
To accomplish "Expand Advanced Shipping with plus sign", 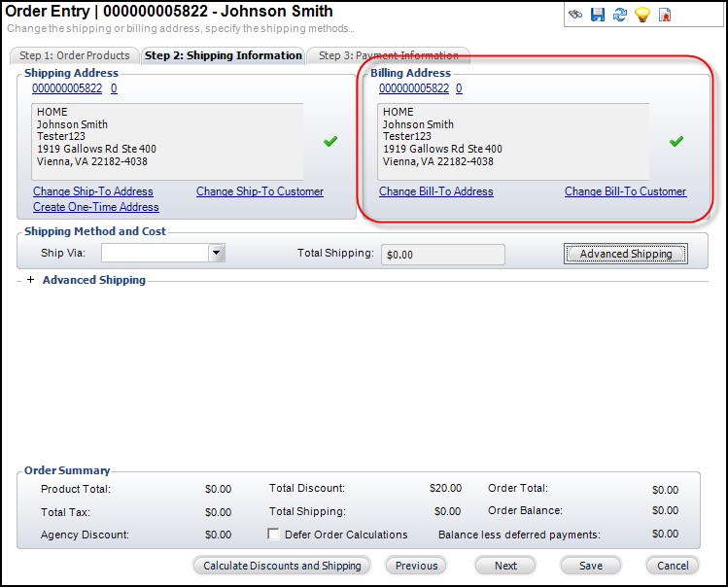I will click(x=31, y=280).
